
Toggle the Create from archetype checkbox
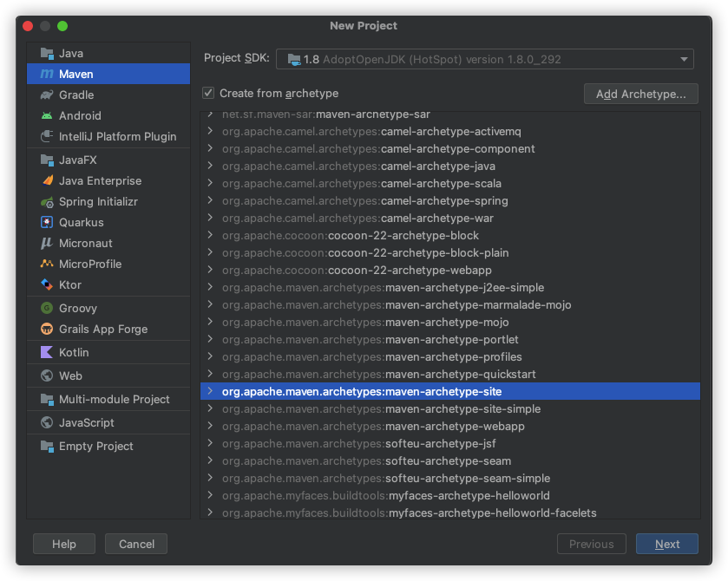pos(208,93)
